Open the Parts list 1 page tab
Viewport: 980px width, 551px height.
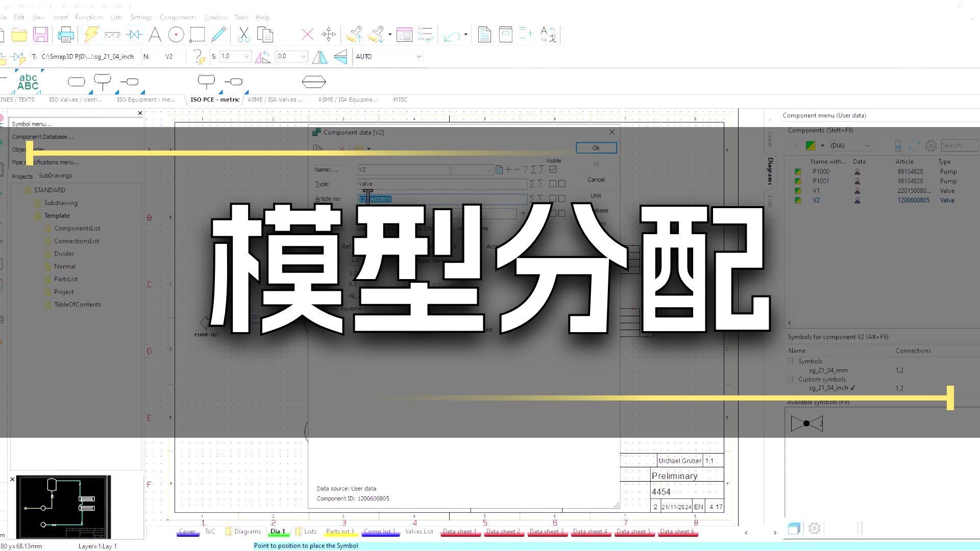pos(339,532)
